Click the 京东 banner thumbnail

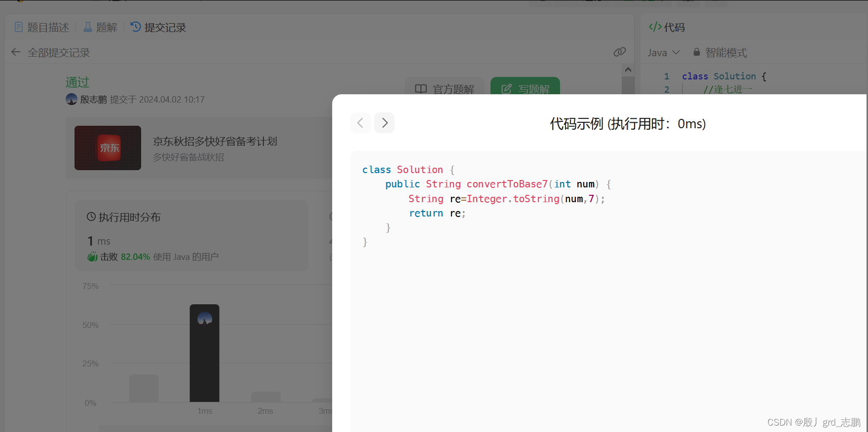(108, 148)
